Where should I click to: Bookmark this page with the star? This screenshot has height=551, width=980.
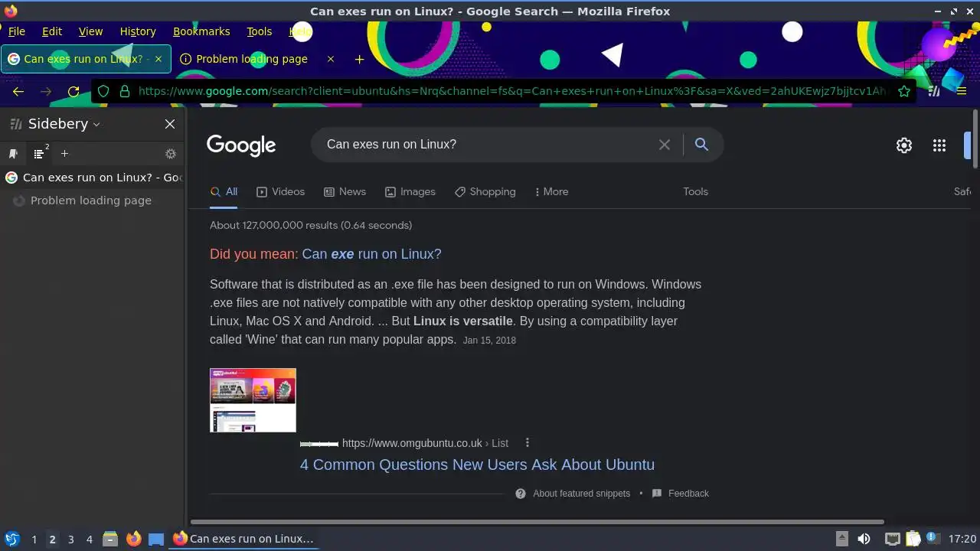coord(904,91)
